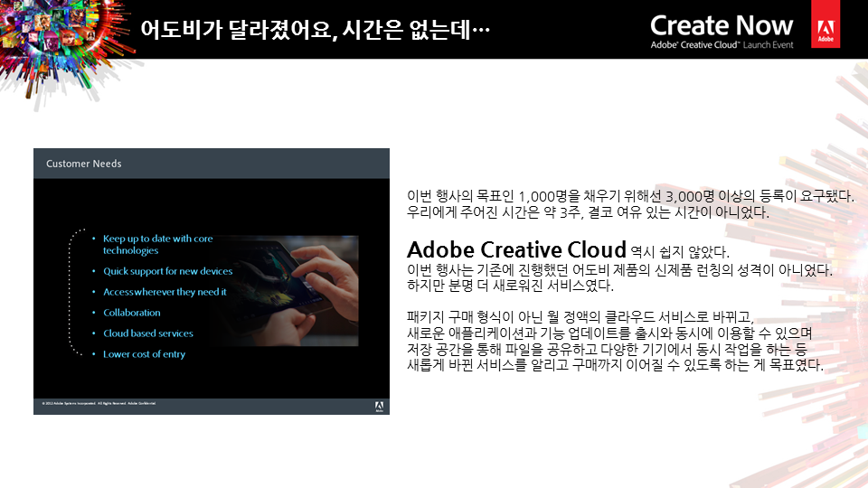This screenshot has width=868, height=488.
Task: Select "Keep up to date with core technologies" bullet
Action: pyautogui.click(x=157, y=244)
